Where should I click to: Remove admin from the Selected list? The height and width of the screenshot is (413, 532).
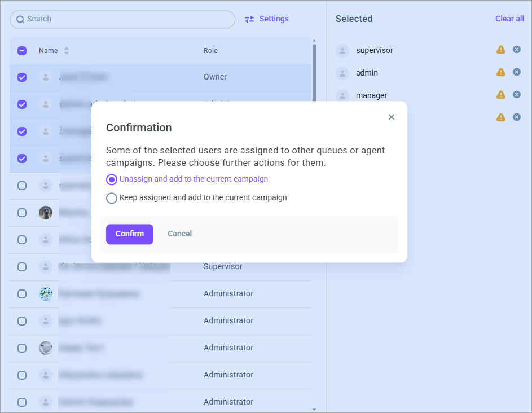tap(517, 72)
